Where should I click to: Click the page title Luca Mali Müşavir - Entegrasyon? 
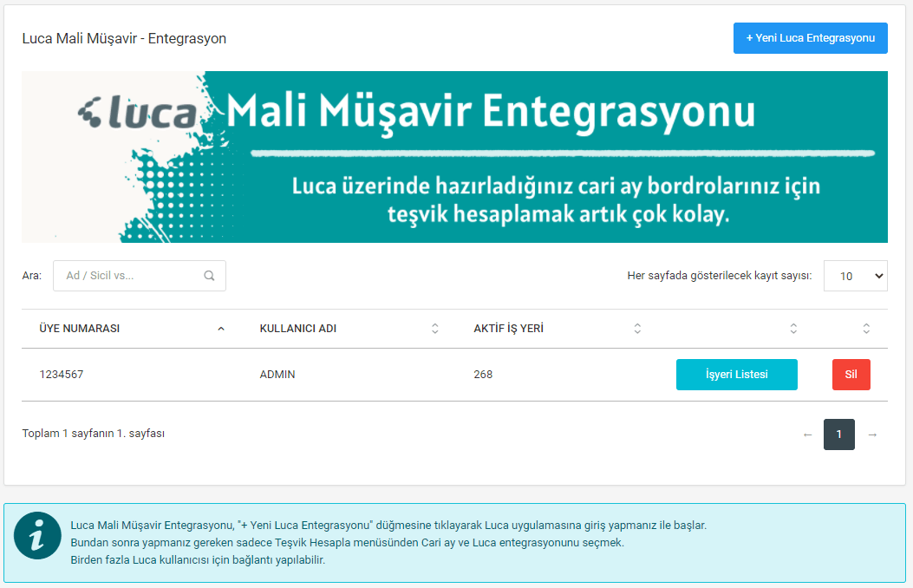124,38
